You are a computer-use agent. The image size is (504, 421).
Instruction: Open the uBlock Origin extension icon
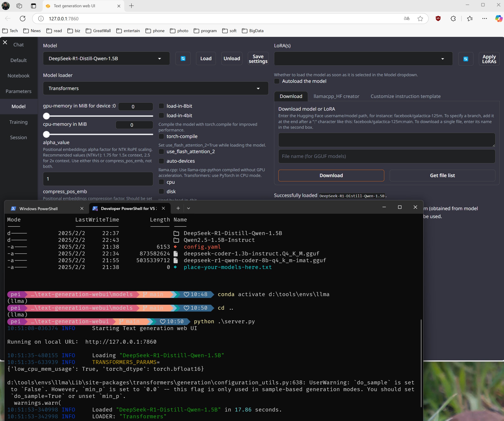point(438,19)
